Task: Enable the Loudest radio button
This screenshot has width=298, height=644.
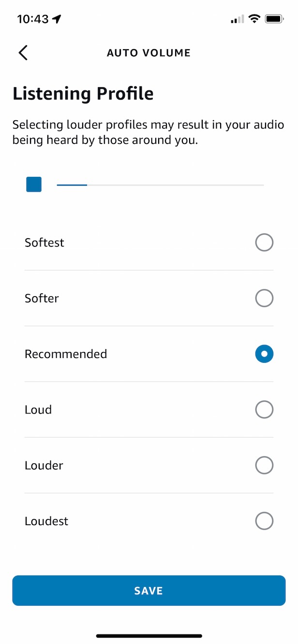Action: coord(264,521)
